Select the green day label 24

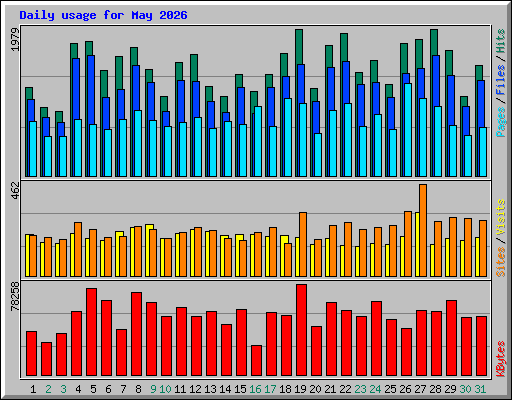pyautogui.click(x=375, y=389)
